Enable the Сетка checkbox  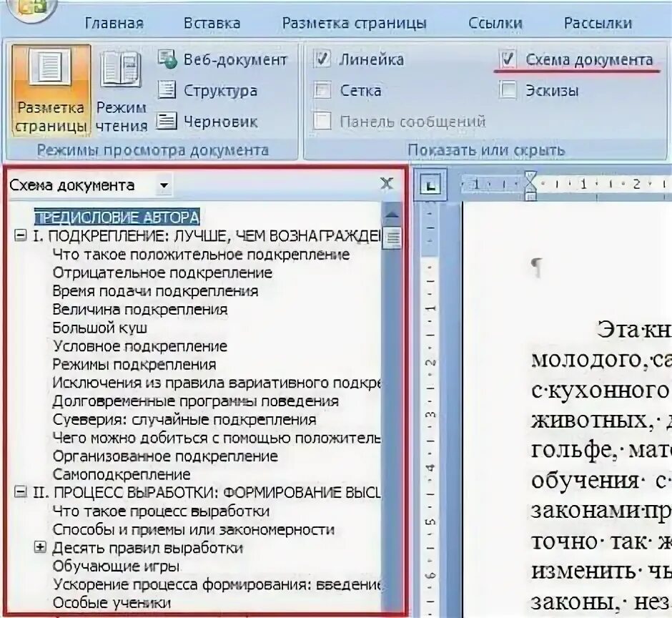pyautogui.click(x=322, y=91)
